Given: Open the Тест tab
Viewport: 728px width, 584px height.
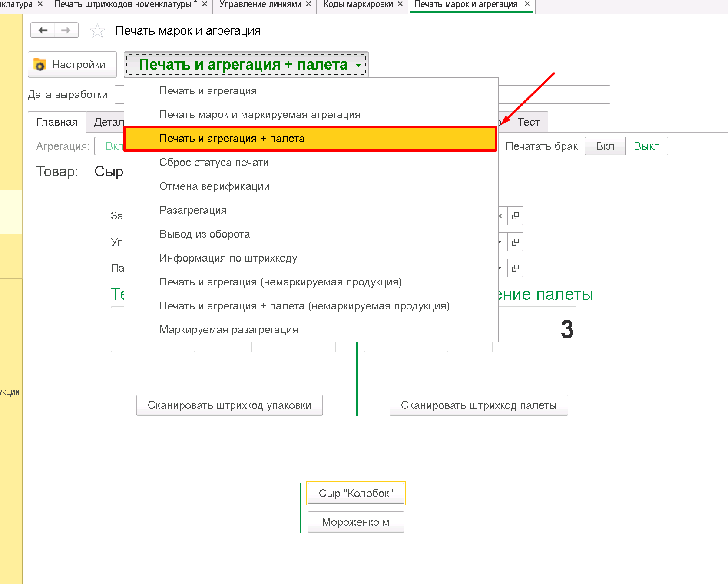Looking at the screenshot, I should coord(528,122).
